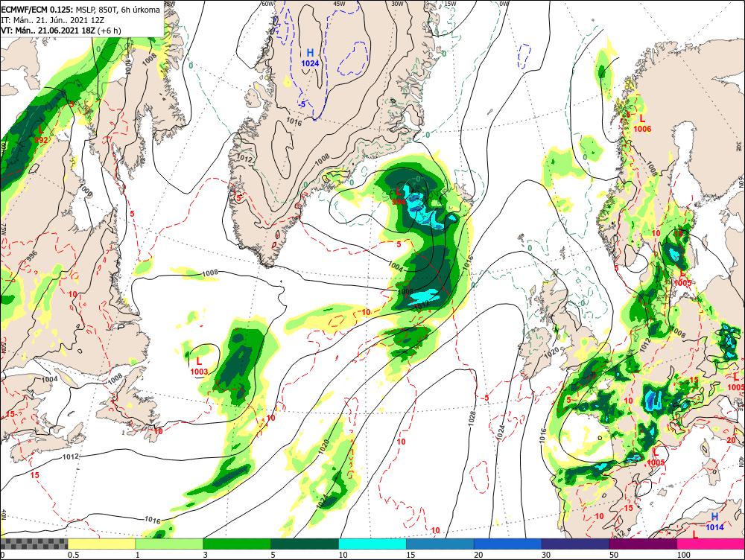Click the L 1006 low over Norway
Viewport: 745px width, 560px height.
point(642,124)
